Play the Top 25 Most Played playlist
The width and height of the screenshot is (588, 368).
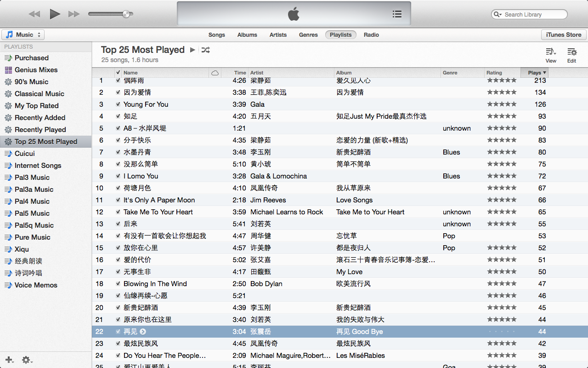(x=192, y=50)
